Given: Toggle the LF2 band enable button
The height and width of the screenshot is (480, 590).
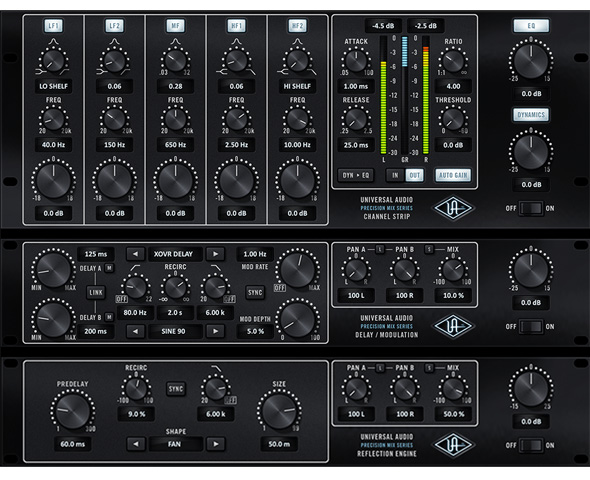Looking at the screenshot, I should tap(114, 26).
